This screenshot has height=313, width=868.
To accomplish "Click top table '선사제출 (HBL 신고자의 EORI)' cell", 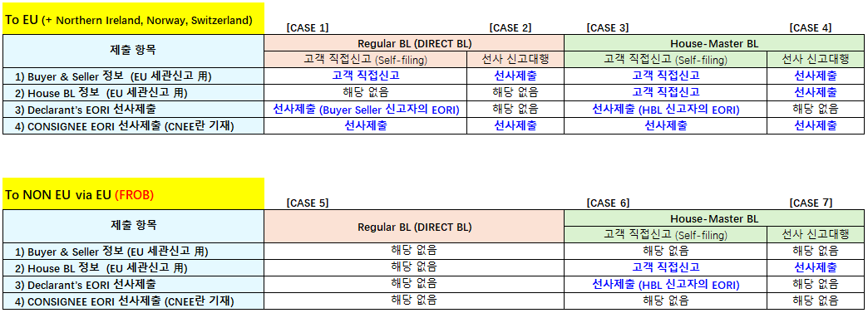I will (x=665, y=109).
